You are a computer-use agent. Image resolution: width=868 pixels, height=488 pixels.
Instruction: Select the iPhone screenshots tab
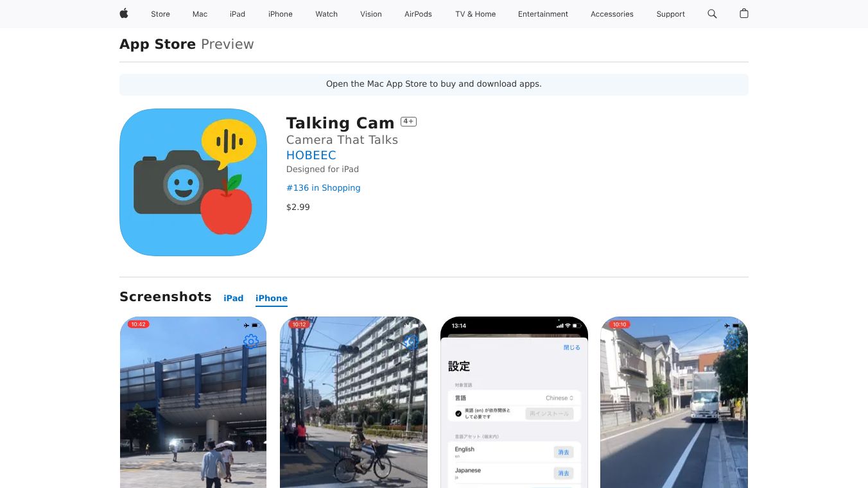(x=272, y=298)
